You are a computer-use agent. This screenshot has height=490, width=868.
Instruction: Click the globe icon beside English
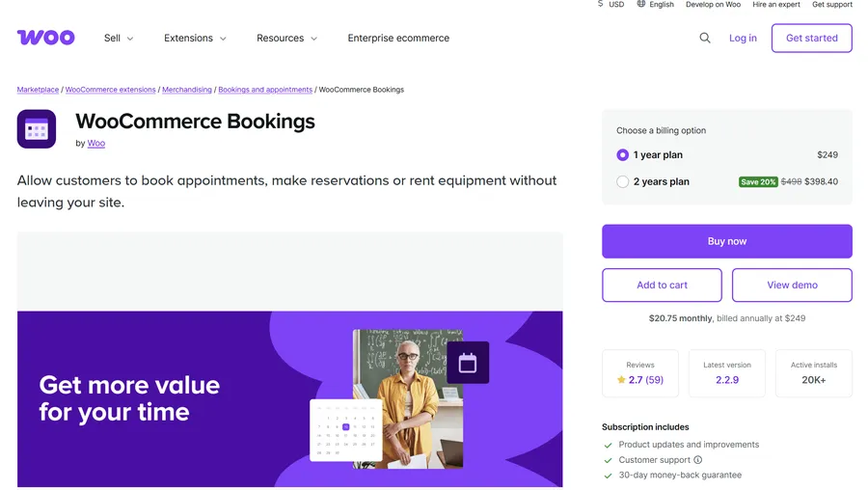click(641, 4)
